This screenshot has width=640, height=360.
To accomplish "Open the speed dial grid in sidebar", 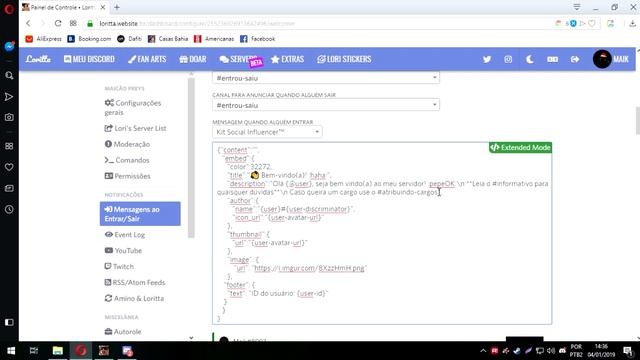I will click(9, 146).
